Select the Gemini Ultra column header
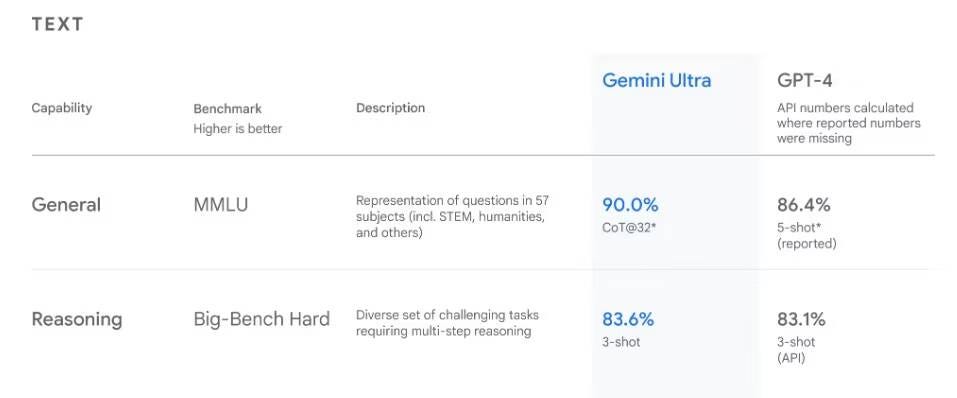The width and height of the screenshot is (957, 398). (x=656, y=81)
